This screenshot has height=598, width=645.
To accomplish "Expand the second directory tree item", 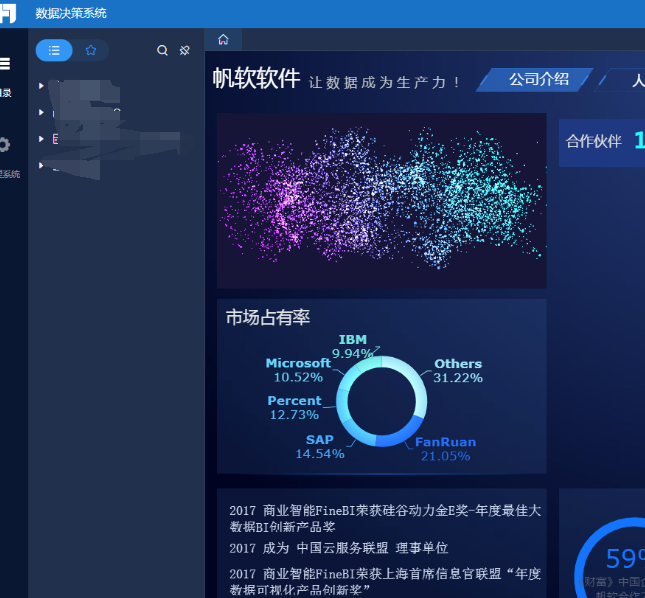I will (x=41, y=112).
